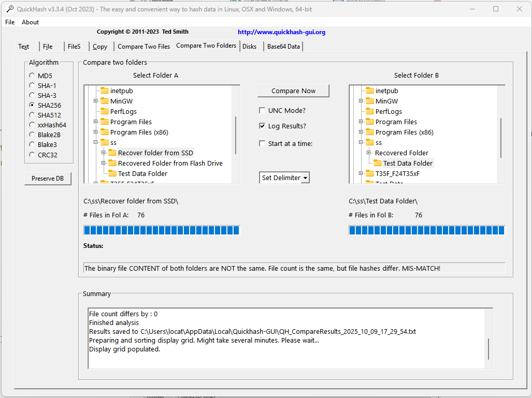
Task: Open the quickhash-gui.org link
Action: (281, 32)
